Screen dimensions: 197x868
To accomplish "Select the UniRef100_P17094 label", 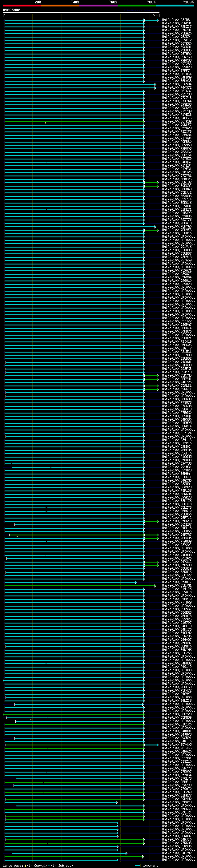I will [176, 138].
